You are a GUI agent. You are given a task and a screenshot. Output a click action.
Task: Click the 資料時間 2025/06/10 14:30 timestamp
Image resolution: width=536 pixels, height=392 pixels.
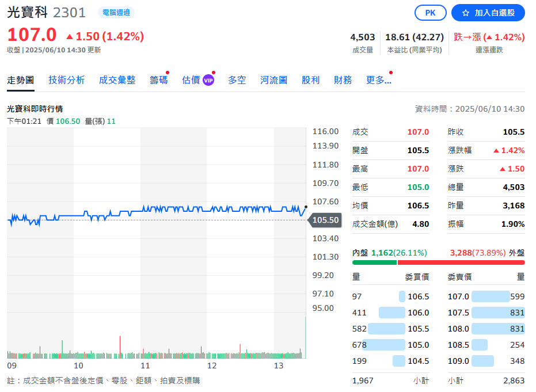tap(470, 109)
